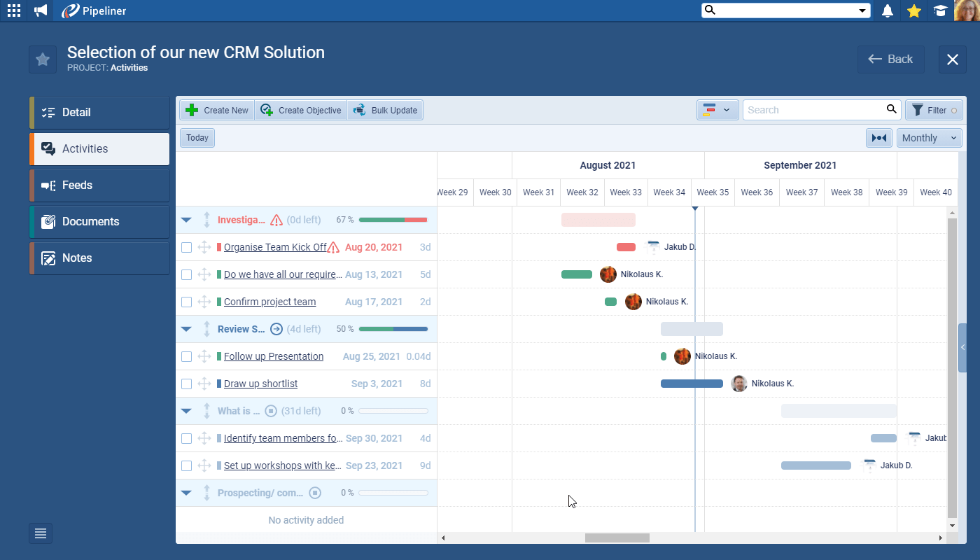Open the Documents section in sidebar
The width and height of the screenshot is (980, 560).
click(98, 221)
